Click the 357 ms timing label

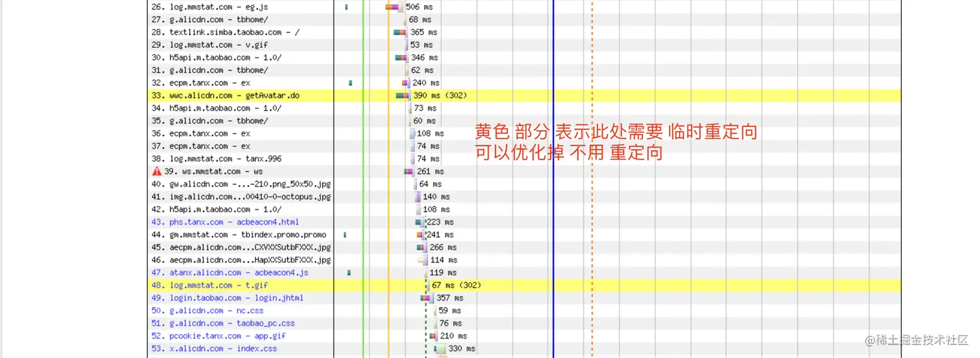[450, 298]
